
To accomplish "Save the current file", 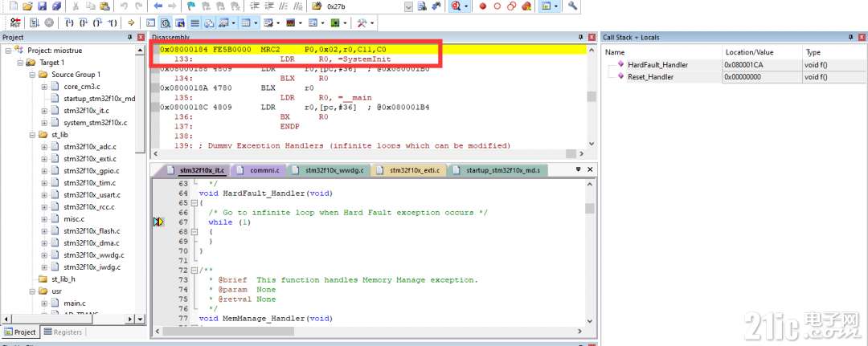I will [42, 6].
